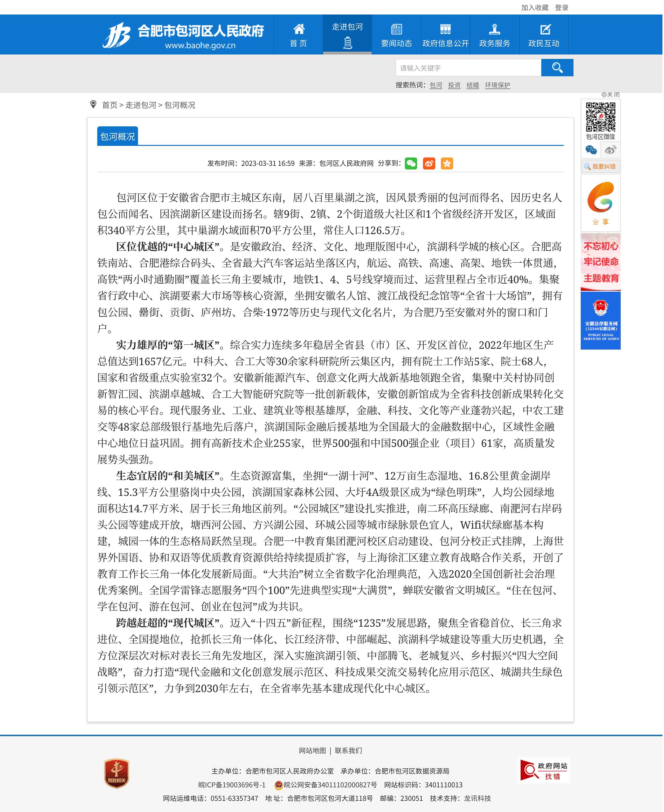Share article via Weibo orange icon
Screen dimensions: 664x812
coord(429,164)
